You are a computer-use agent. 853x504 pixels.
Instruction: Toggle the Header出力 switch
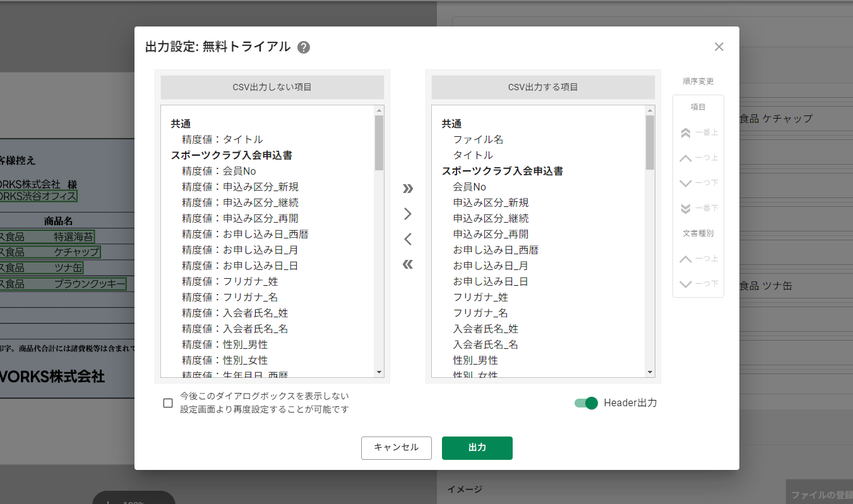(x=586, y=403)
